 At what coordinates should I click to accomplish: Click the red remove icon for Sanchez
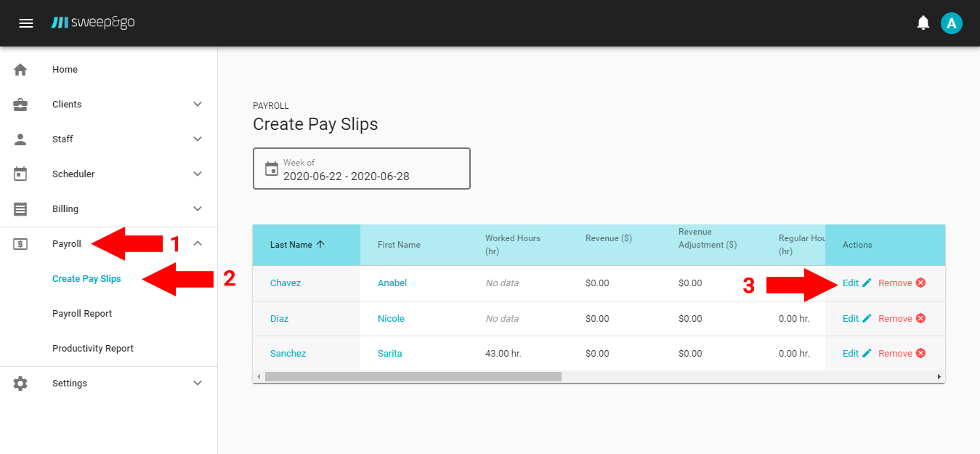click(920, 354)
